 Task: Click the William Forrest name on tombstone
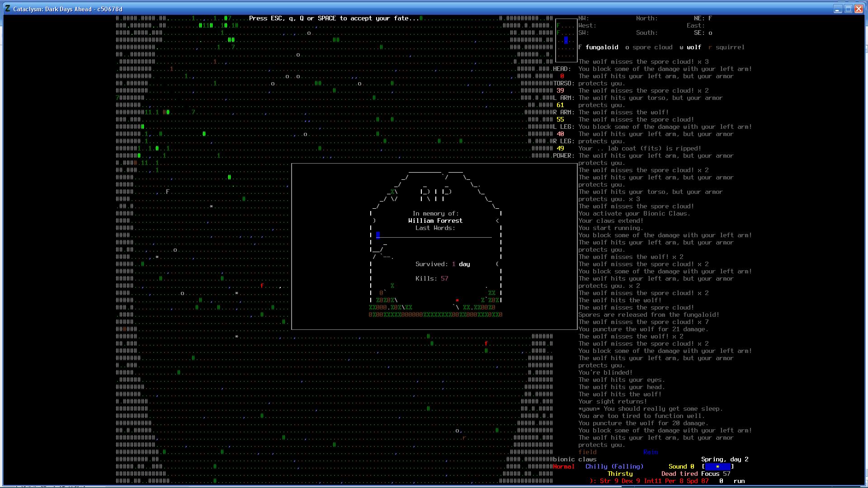click(435, 221)
